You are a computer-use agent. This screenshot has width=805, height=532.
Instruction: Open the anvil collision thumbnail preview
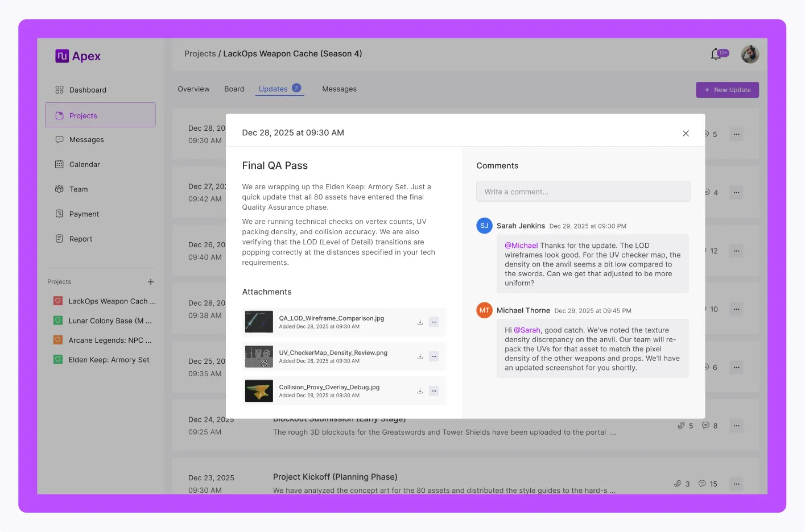pos(259,391)
